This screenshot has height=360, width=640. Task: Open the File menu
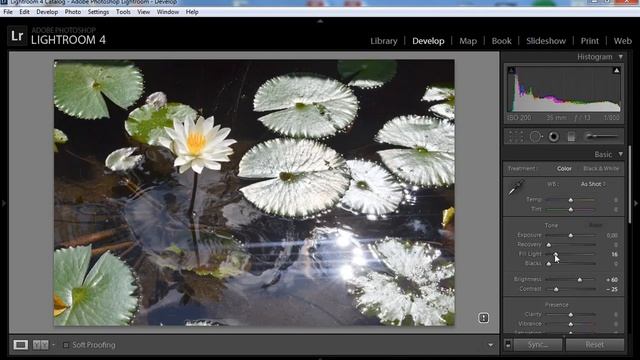coord(8,12)
